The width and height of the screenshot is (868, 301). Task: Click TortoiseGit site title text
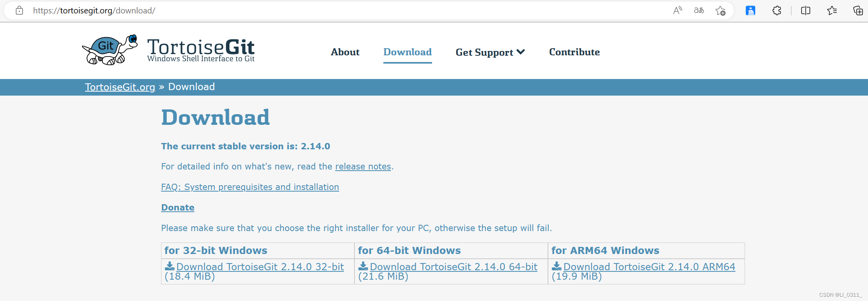(201, 47)
